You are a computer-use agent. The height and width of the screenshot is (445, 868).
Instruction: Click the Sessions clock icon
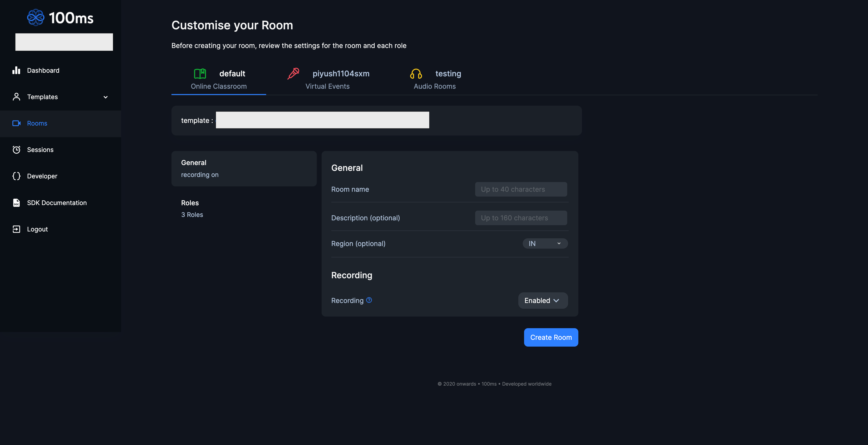click(x=16, y=149)
